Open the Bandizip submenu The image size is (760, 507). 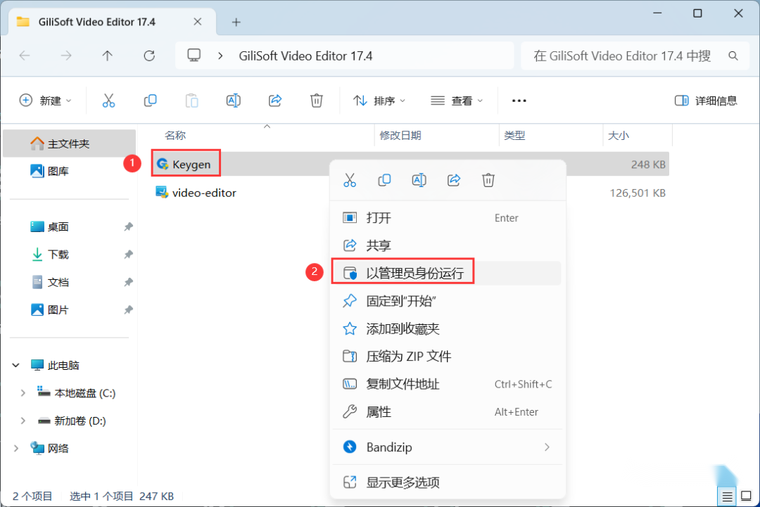click(446, 447)
